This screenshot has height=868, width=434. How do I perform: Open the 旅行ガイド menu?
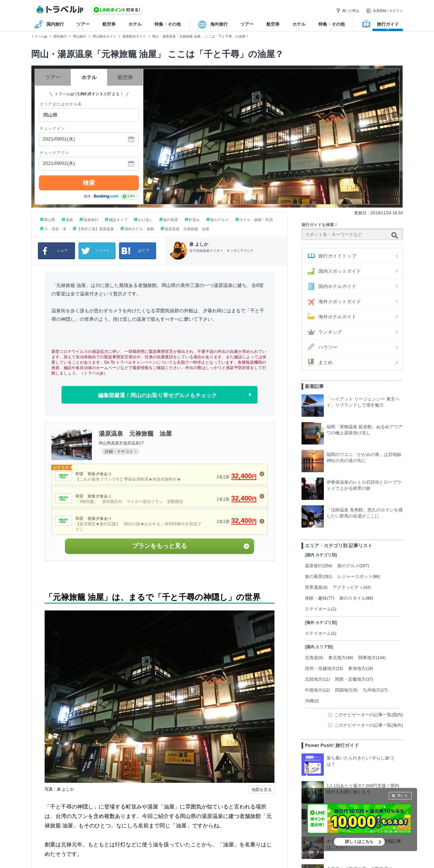[x=387, y=24]
